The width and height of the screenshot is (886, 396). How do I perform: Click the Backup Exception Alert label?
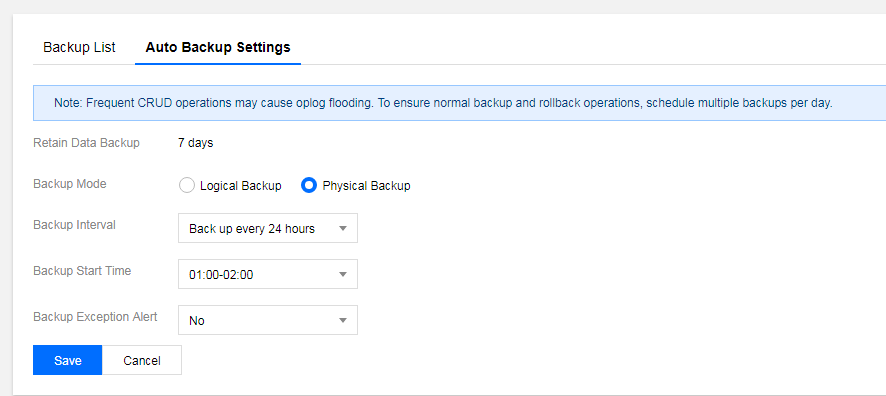coord(95,317)
